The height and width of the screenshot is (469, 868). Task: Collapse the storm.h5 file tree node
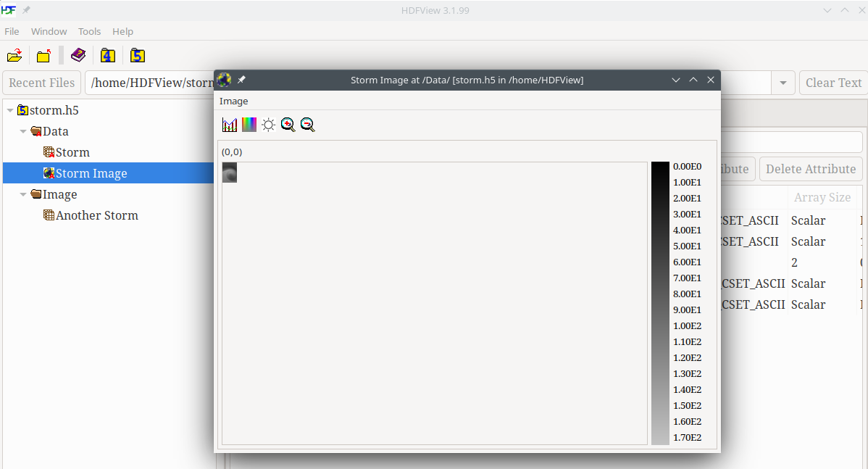click(10, 111)
